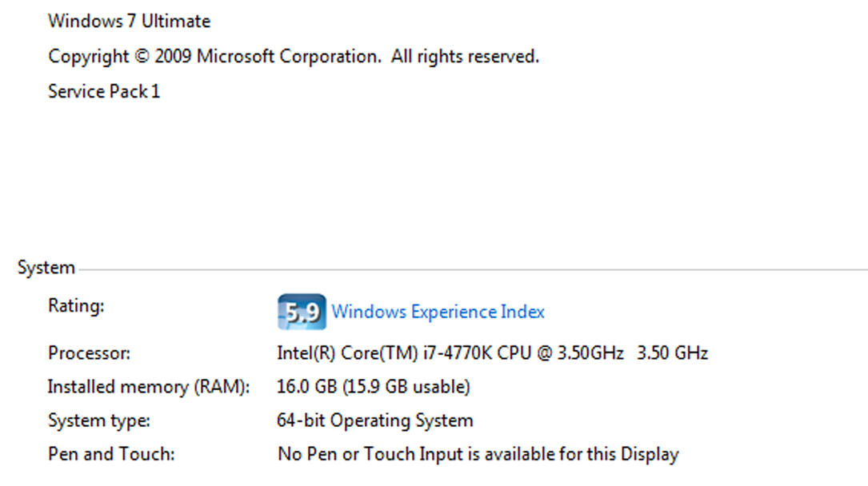Select the Processor label
This screenshot has width=868, height=486.
(x=89, y=353)
